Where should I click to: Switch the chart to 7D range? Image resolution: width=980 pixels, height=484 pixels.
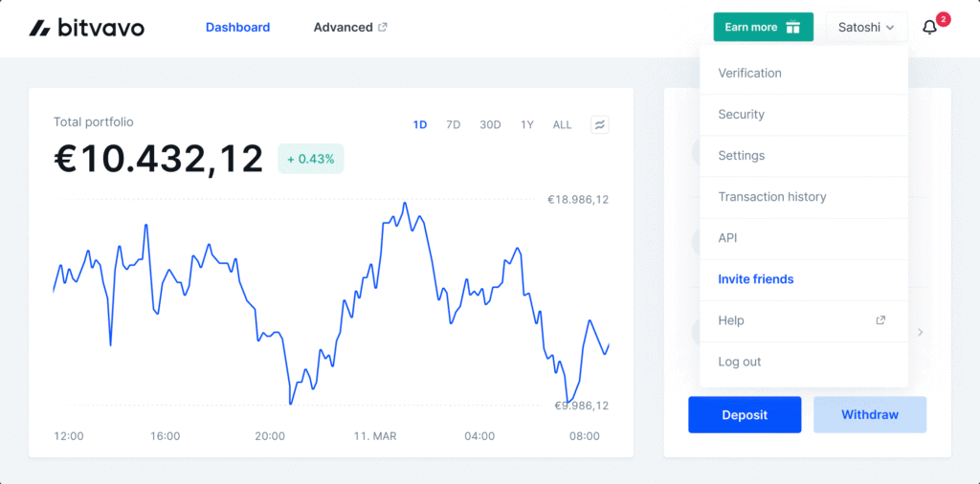coord(454,124)
